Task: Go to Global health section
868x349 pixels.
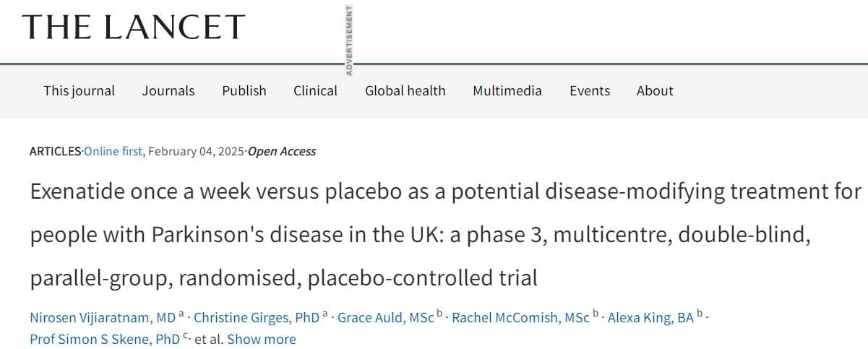Action: tap(405, 90)
